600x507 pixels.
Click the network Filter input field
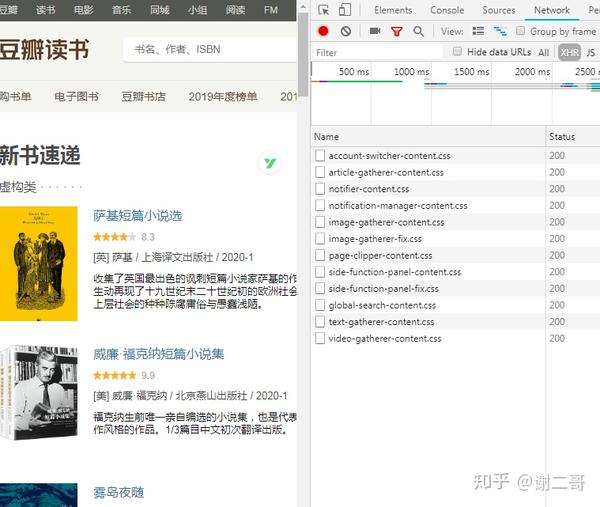pos(377,52)
